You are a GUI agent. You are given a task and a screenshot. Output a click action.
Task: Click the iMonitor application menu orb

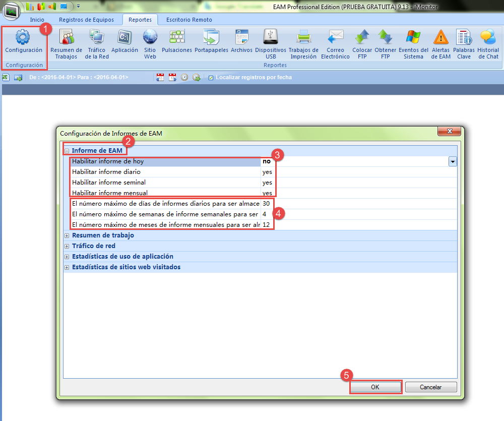point(12,11)
